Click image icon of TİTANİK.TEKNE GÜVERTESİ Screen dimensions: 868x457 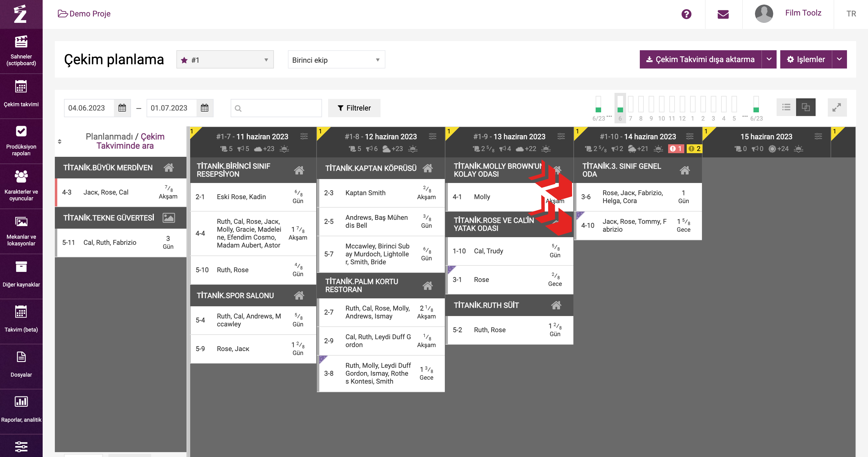pyautogui.click(x=169, y=218)
